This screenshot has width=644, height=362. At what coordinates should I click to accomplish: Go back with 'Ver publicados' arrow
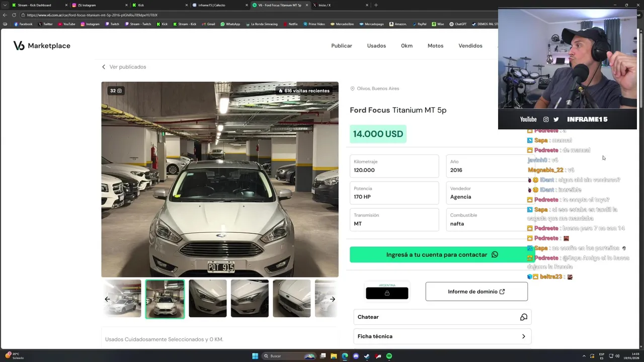(104, 67)
